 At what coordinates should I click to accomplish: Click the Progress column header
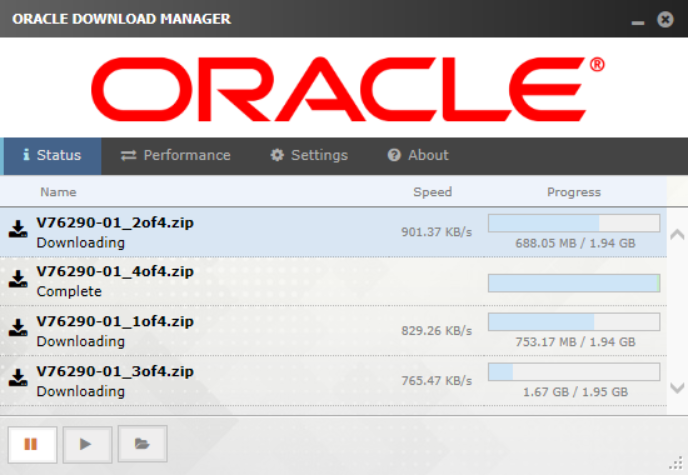click(574, 192)
